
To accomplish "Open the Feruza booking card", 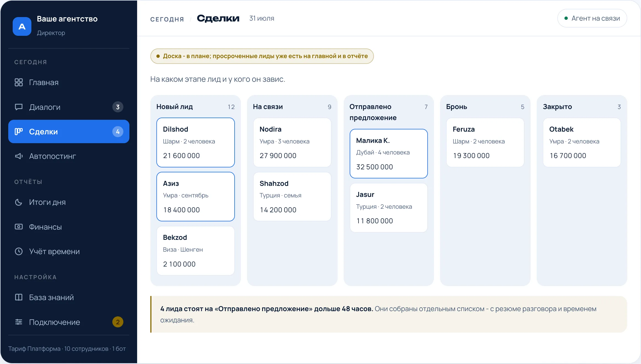I will coord(485,142).
